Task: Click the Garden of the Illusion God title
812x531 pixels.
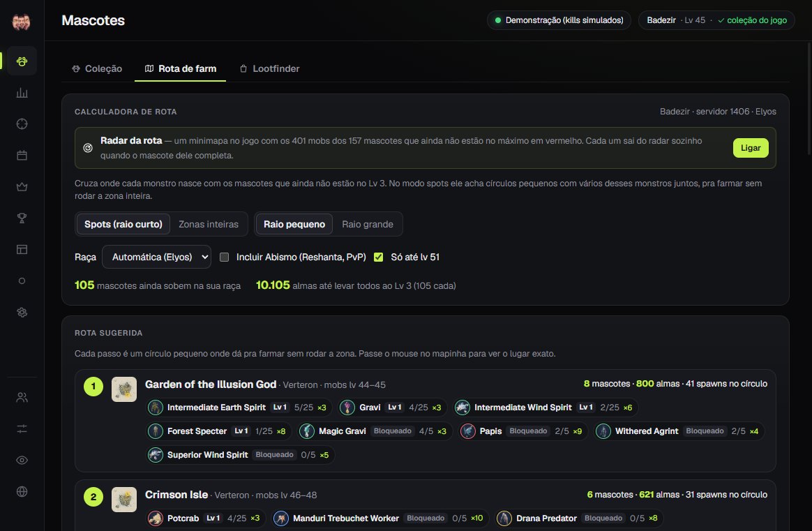Action: tap(211, 384)
